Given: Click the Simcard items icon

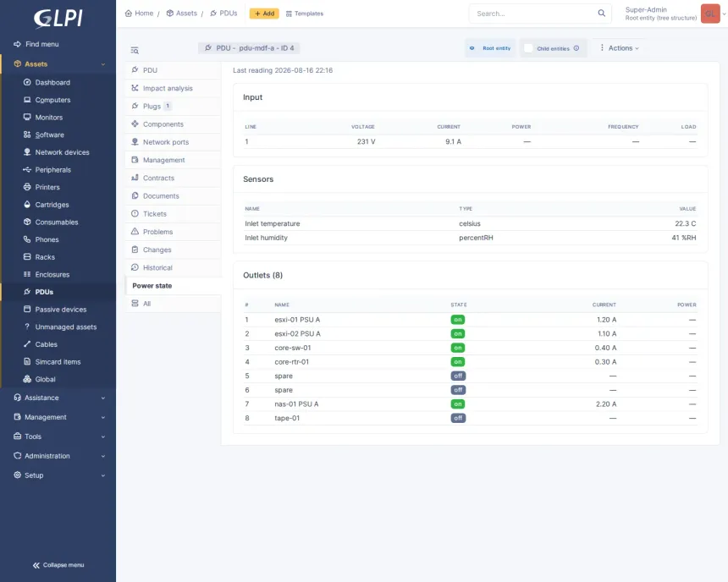Looking at the screenshot, I should pos(27,361).
